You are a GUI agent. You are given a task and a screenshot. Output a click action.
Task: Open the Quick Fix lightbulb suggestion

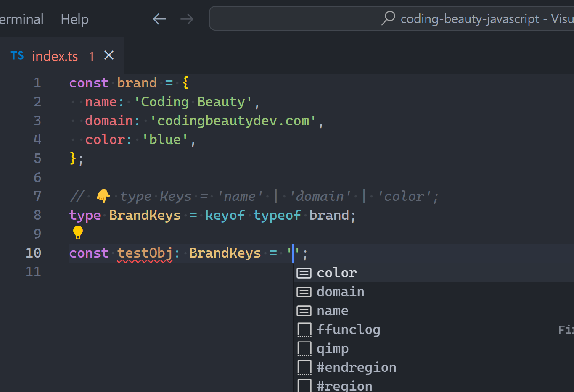pos(77,232)
